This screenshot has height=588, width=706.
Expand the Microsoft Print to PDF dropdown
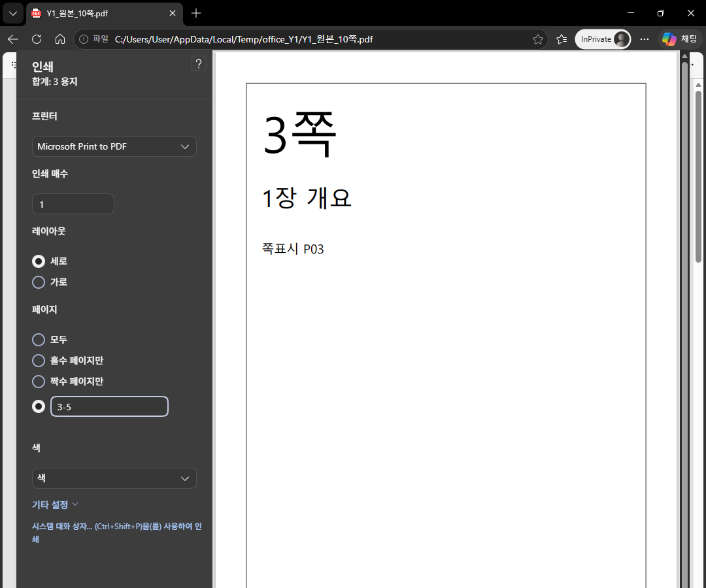tap(114, 146)
